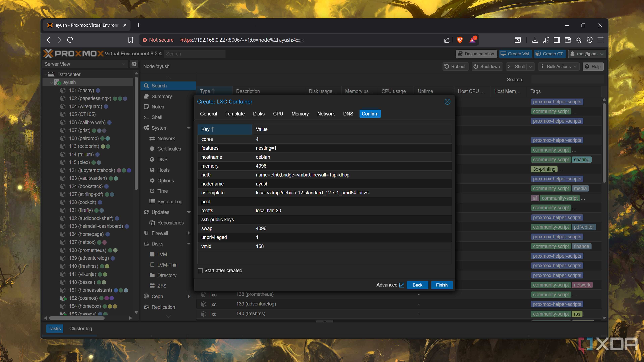
Task: Open a new browser tab
Action: (x=138, y=25)
